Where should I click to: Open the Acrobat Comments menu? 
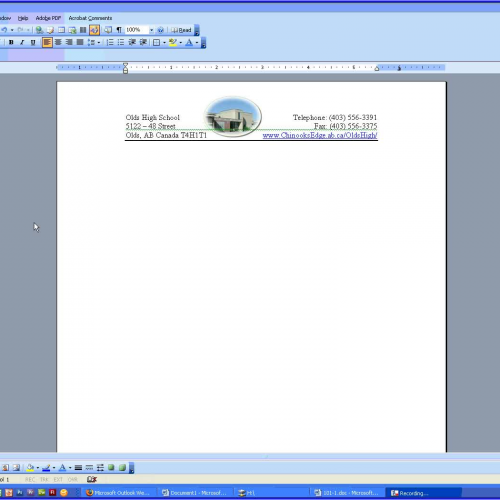pyautogui.click(x=90, y=18)
